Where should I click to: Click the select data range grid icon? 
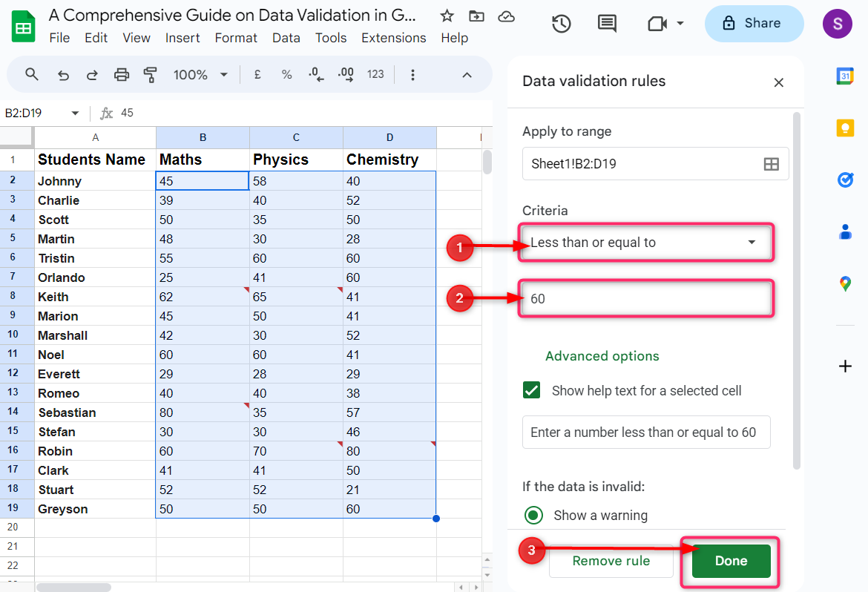[772, 164]
